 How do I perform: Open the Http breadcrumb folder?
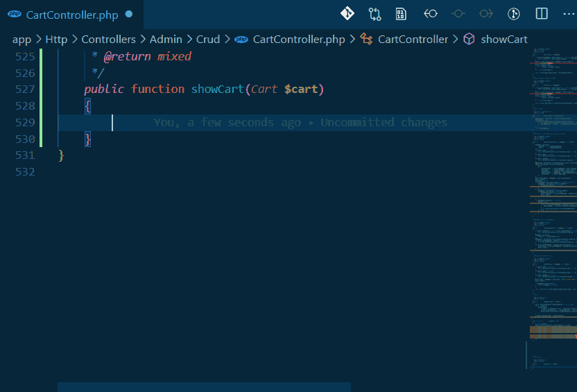(x=56, y=40)
